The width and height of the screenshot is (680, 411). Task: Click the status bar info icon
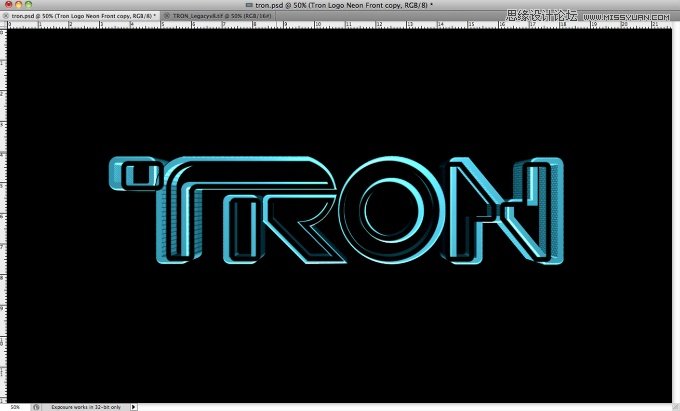36,407
